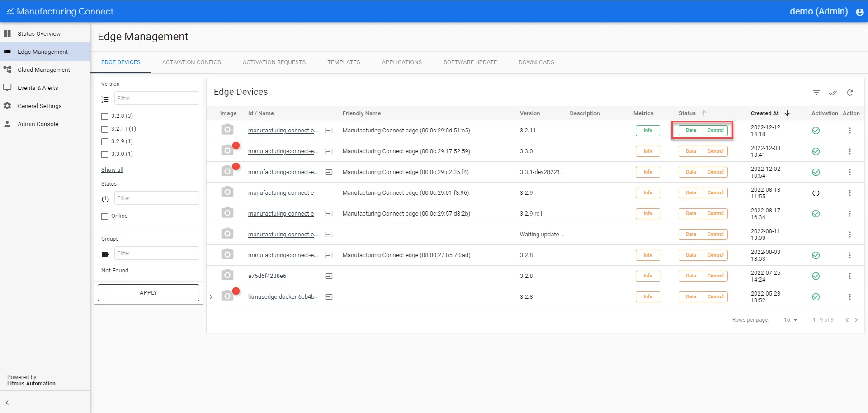Check the 3.2.11 (1) version filter
This screenshot has width=868, height=413.
105,129
